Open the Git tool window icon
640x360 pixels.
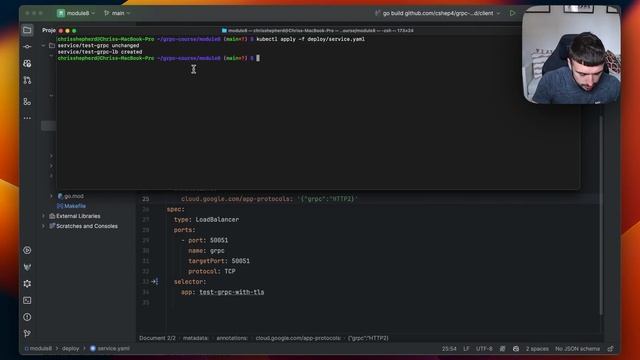[27, 333]
